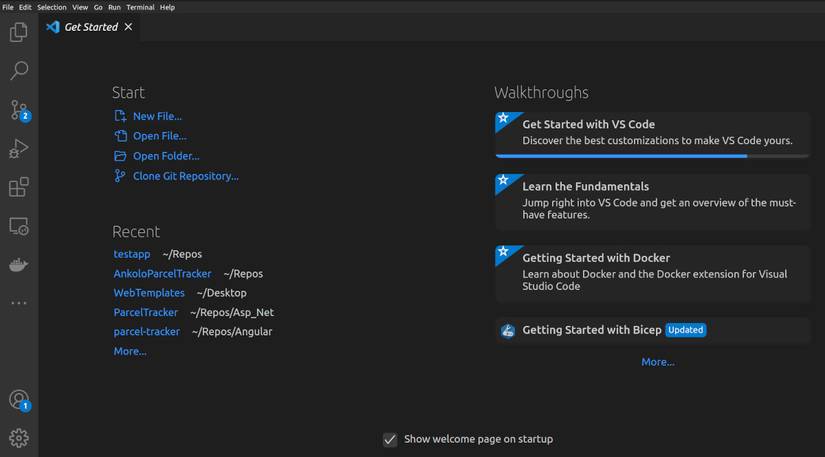825x457 pixels.
Task: Open Get Started with VS Code walkthrough
Action: [x=652, y=135]
